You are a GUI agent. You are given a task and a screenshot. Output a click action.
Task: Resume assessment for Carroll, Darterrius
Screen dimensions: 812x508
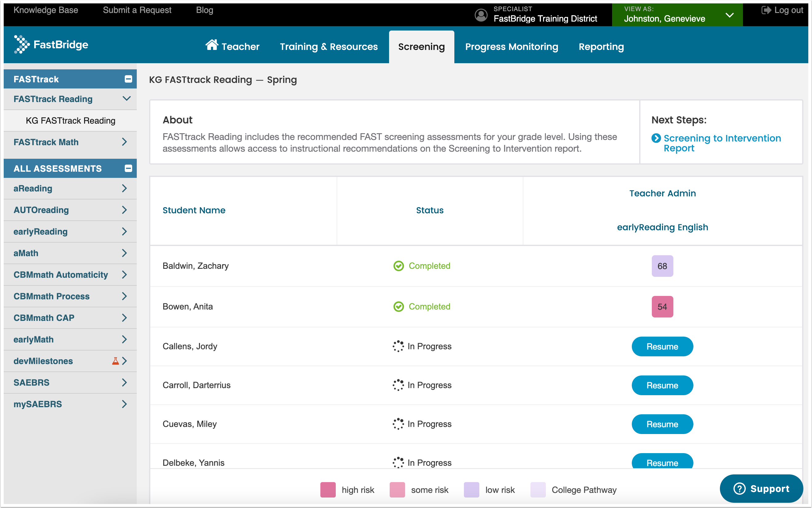point(662,385)
